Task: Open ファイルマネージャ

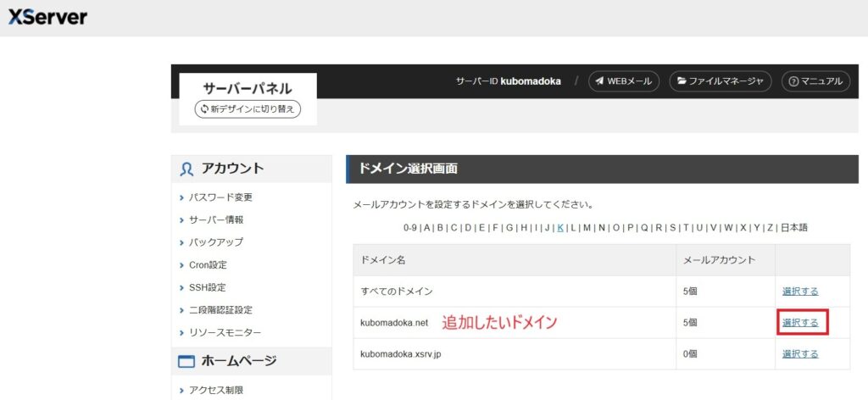Action: click(x=721, y=81)
